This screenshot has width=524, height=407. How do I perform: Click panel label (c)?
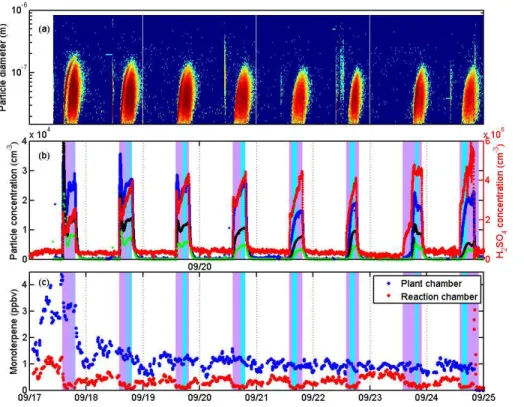tap(44, 283)
